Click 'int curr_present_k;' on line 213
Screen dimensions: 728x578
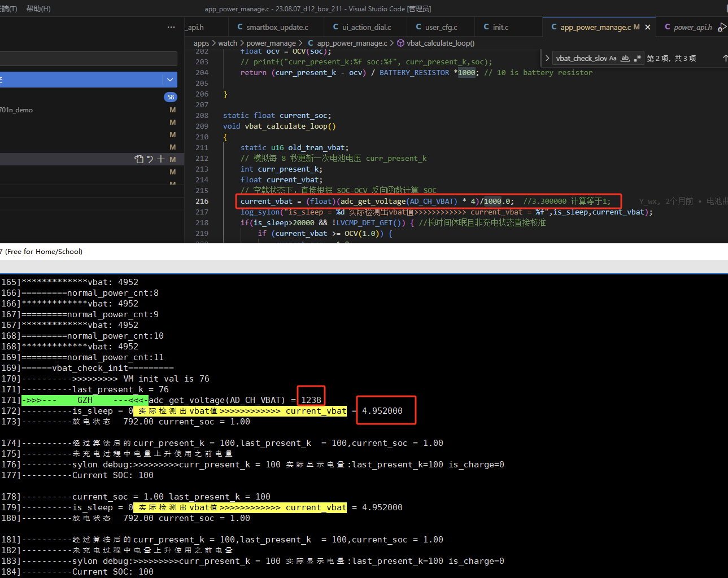click(281, 169)
